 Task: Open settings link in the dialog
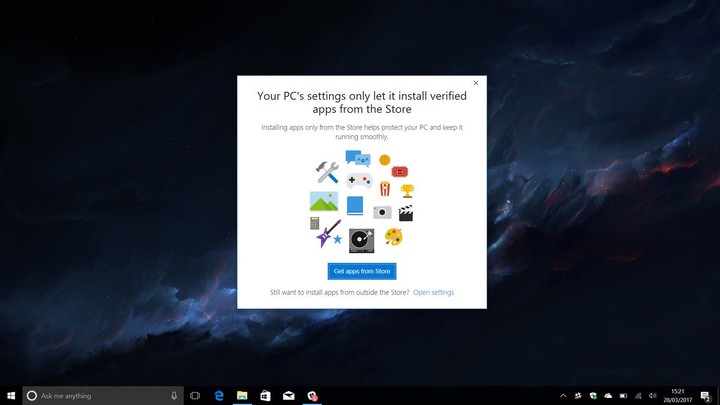[433, 292]
